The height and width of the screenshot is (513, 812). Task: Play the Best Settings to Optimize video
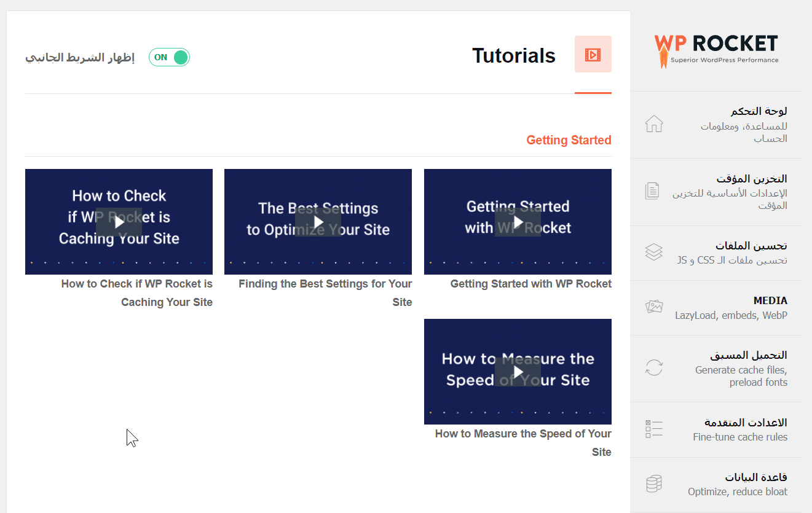[318, 222]
